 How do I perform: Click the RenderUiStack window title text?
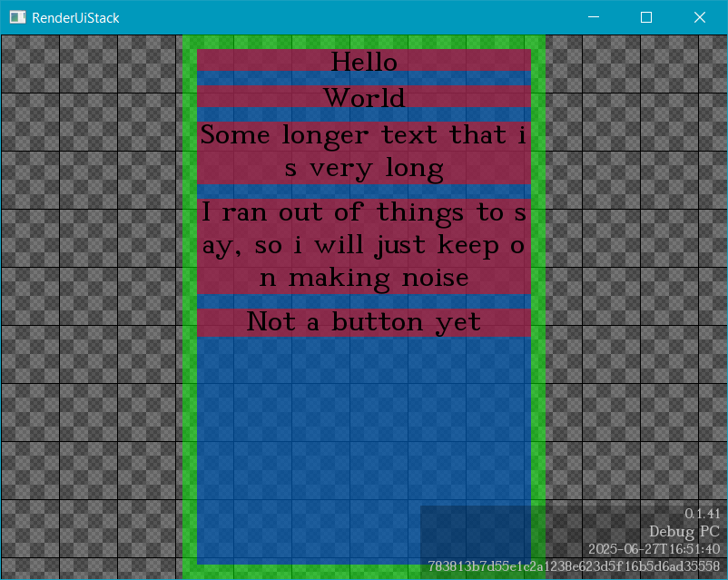[75, 18]
